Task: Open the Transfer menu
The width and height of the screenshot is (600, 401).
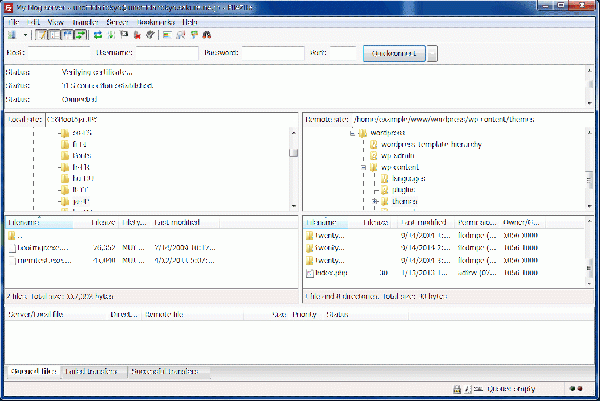Action: pyautogui.click(x=85, y=22)
